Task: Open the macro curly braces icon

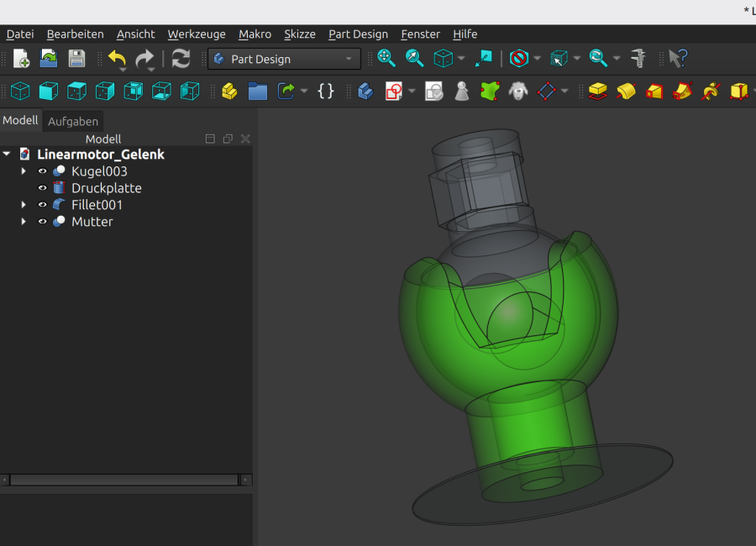Action: pos(326,91)
